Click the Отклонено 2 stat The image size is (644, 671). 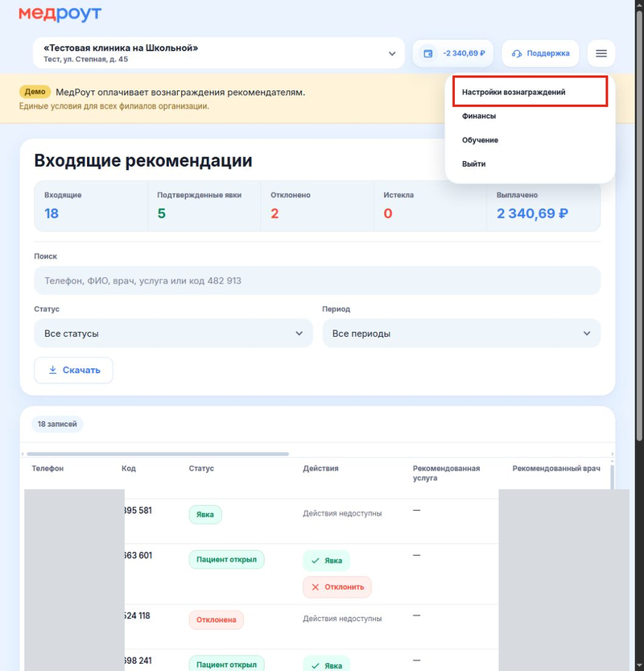pos(317,206)
